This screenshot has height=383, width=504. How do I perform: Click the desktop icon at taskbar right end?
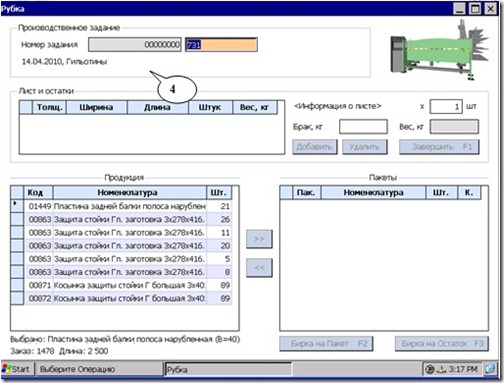point(490,369)
